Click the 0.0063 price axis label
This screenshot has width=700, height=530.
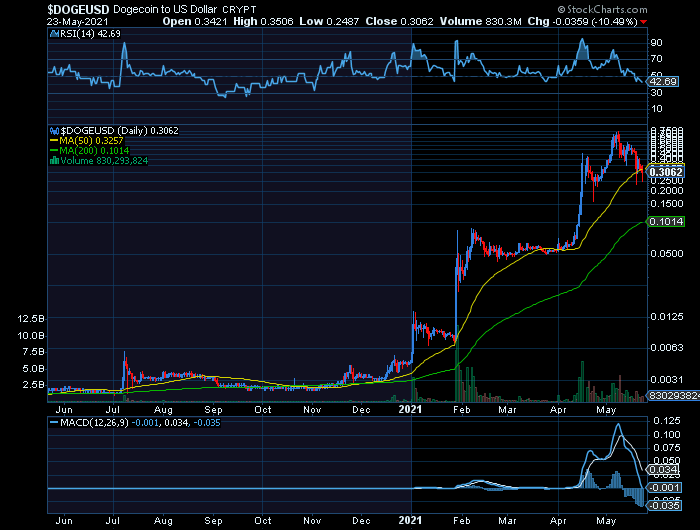pyautogui.click(x=667, y=348)
